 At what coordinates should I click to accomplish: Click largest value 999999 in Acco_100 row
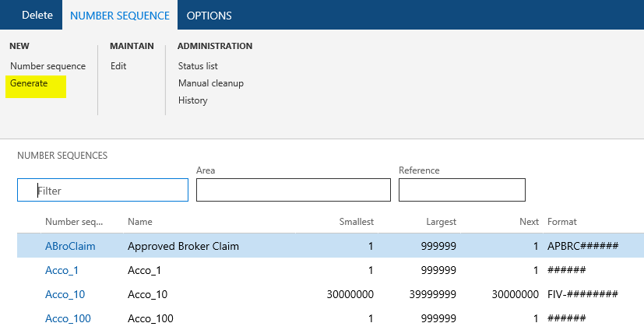438,318
